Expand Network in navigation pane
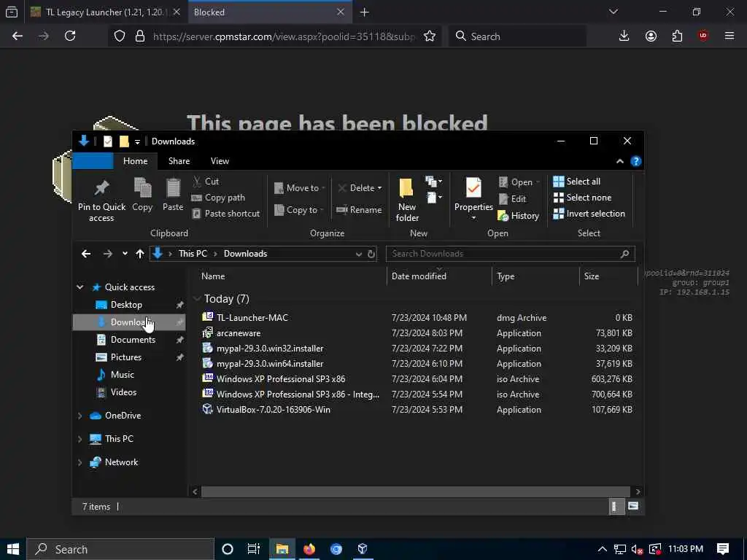747x560 pixels. 80,462
